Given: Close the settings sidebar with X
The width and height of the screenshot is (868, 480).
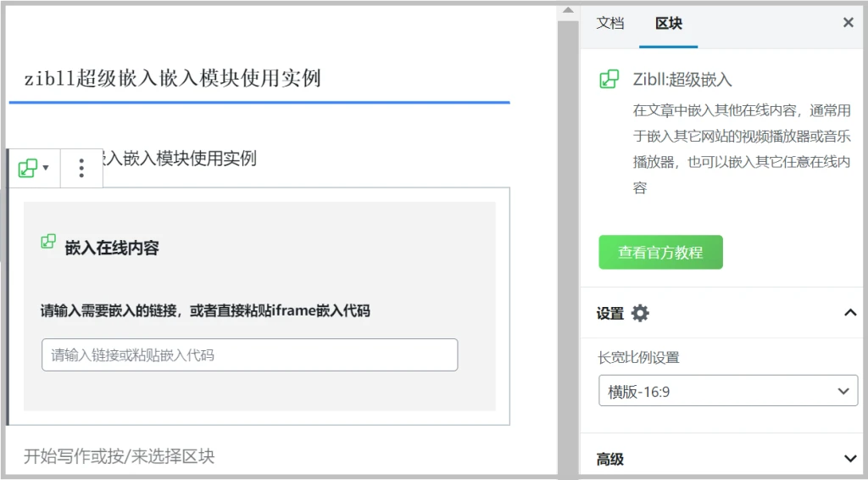Looking at the screenshot, I should (x=848, y=23).
